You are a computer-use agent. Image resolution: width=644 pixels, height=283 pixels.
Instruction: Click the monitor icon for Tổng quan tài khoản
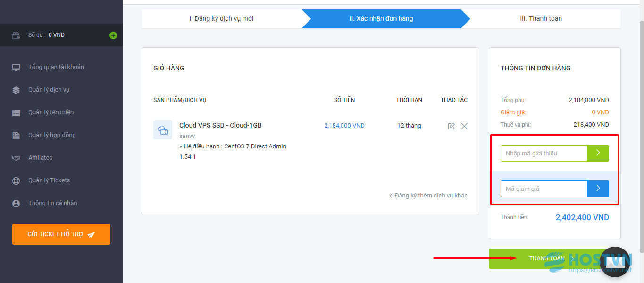tap(16, 67)
